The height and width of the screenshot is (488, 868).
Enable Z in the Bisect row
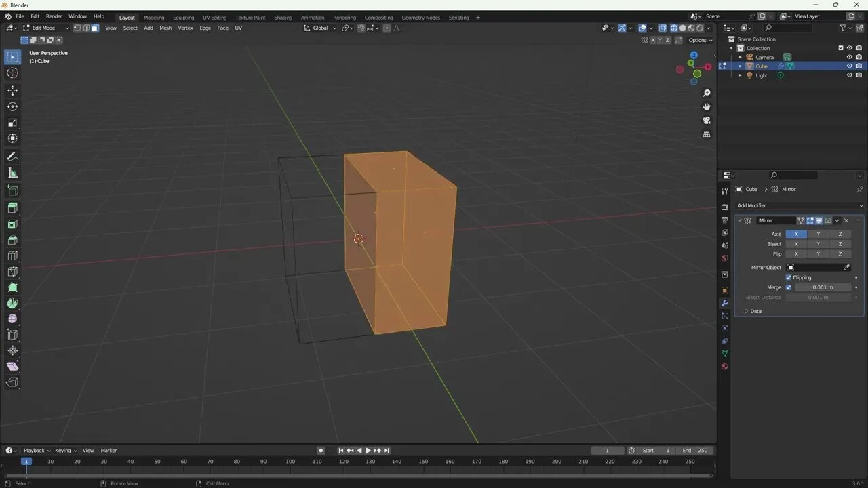(x=840, y=244)
